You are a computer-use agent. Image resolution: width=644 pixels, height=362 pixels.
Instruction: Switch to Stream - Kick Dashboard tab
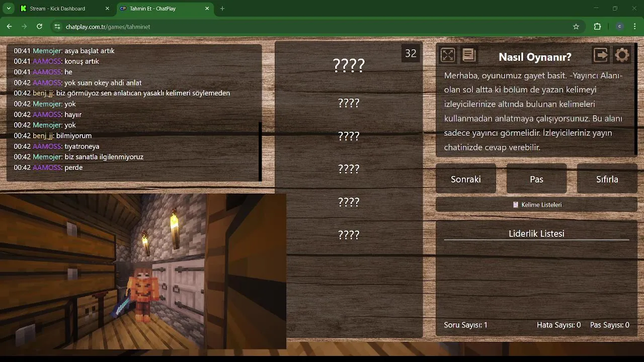click(x=65, y=9)
